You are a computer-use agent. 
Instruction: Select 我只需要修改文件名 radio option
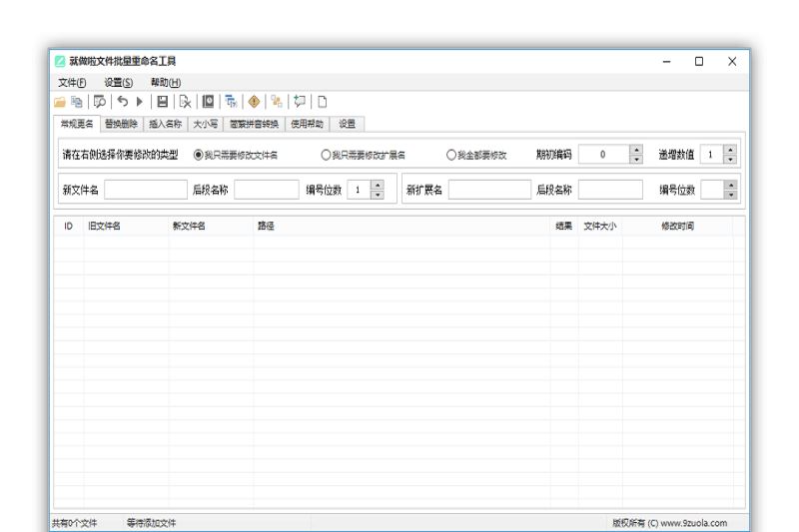coord(236,155)
